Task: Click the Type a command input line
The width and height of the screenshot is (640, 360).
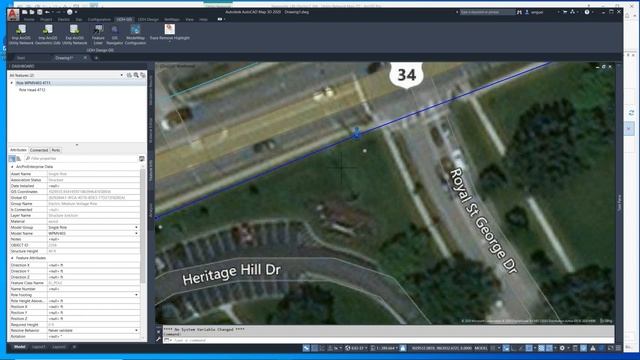Action: [x=388, y=340]
